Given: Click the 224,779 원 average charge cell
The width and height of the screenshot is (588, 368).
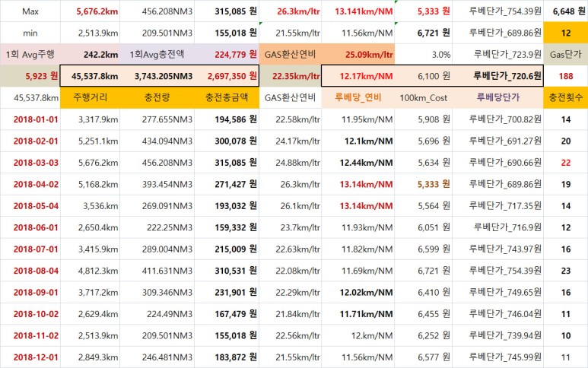Looking at the screenshot, I should (x=227, y=54).
